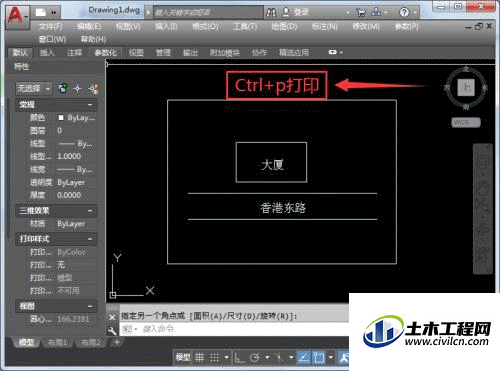Screen dimensions: 500x371
Task: Open the 帮助(H) menu
Action: (x=94, y=39)
